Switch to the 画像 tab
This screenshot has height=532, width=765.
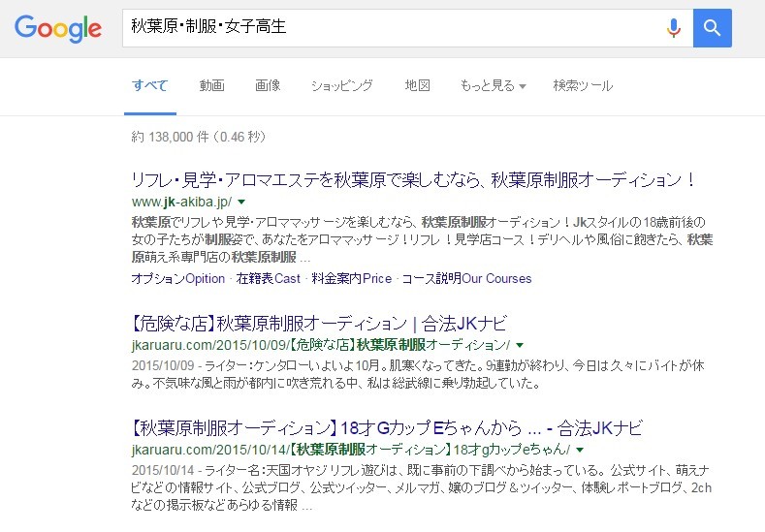pyautogui.click(x=268, y=86)
